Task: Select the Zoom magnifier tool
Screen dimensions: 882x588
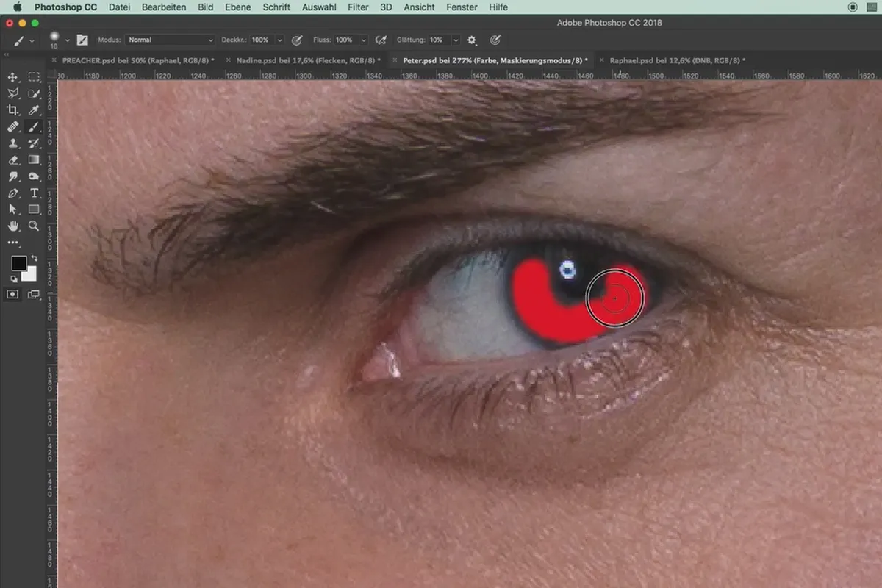Action: tap(34, 226)
